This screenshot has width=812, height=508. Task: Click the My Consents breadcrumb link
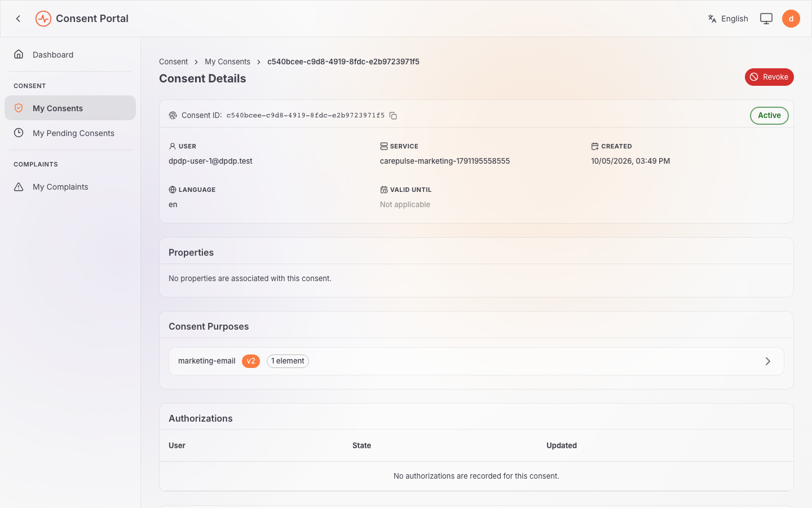227,62
